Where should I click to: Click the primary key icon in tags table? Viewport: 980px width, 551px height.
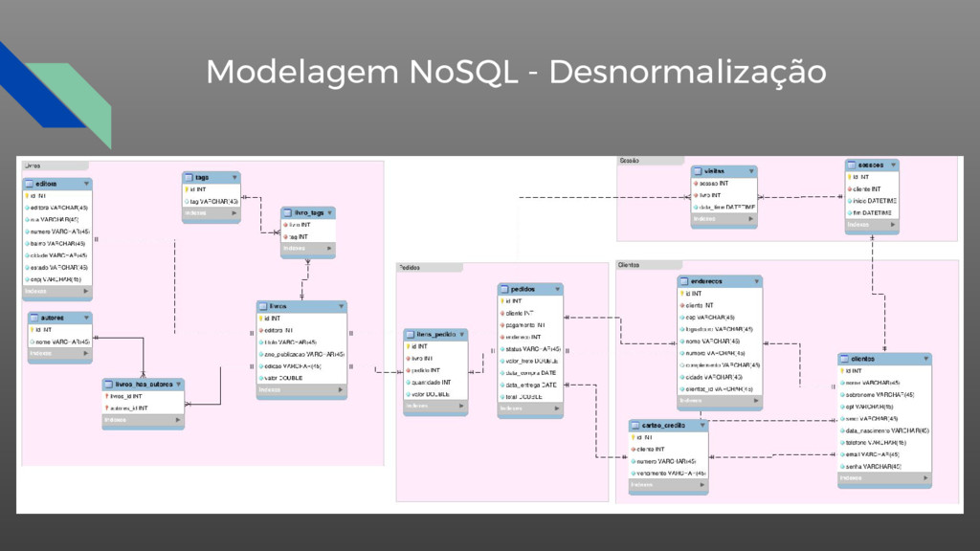click(x=187, y=189)
